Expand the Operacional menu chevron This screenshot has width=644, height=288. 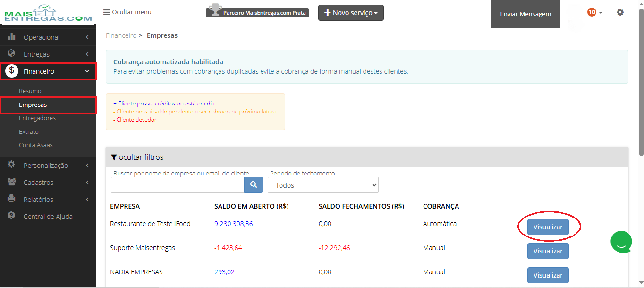coord(87,37)
